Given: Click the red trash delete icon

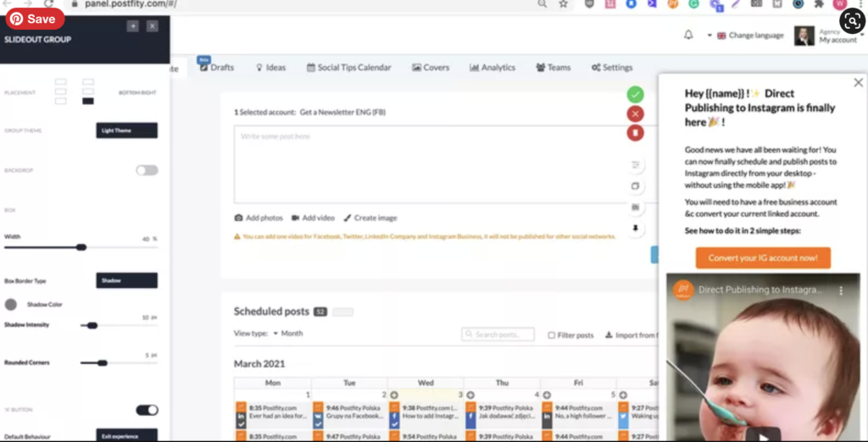Looking at the screenshot, I should tap(635, 133).
